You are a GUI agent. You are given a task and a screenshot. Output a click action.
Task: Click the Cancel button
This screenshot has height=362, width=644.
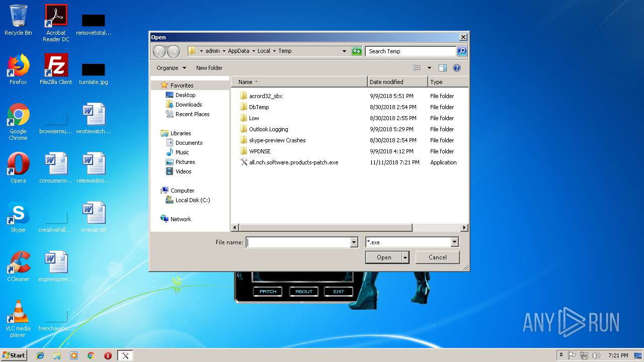(438, 257)
